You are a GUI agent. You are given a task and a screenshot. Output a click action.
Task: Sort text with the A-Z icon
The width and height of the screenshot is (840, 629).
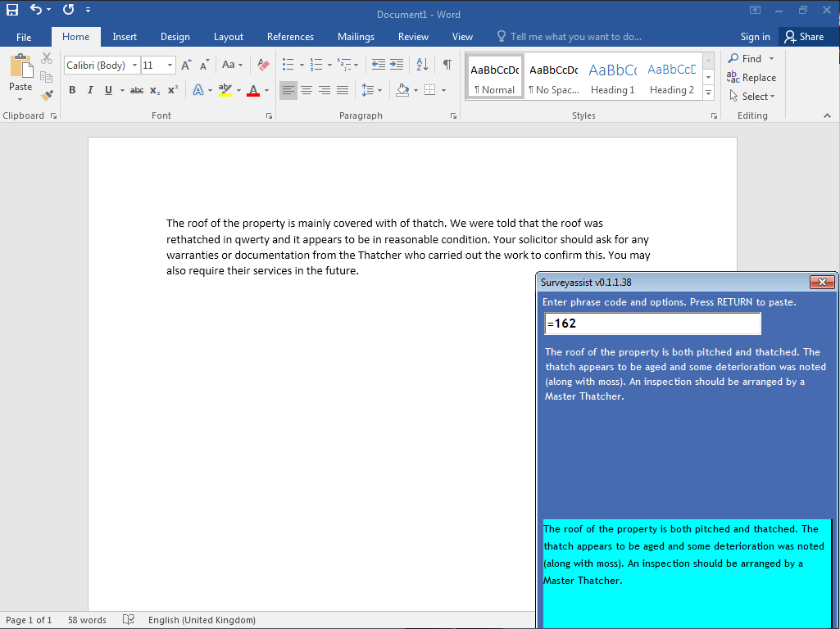(x=422, y=65)
